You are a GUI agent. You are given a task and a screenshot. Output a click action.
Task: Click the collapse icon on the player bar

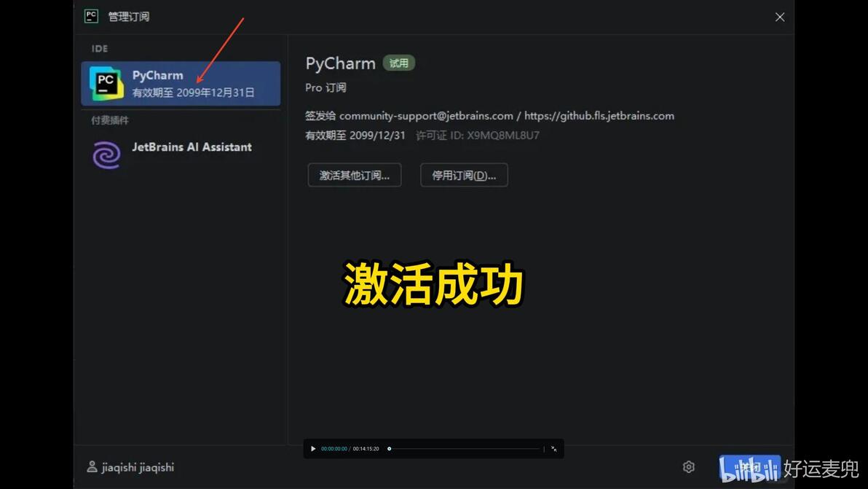553,449
